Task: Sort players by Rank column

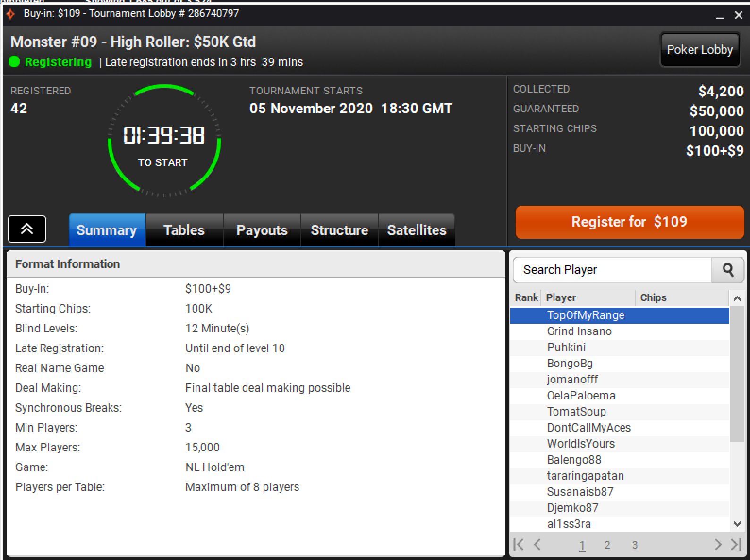Action: point(526,297)
